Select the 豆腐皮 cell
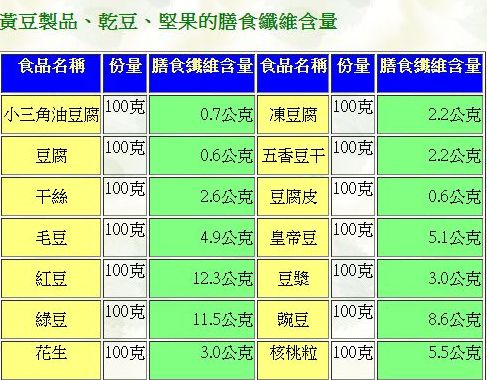487x380 pixels. (x=293, y=197)
